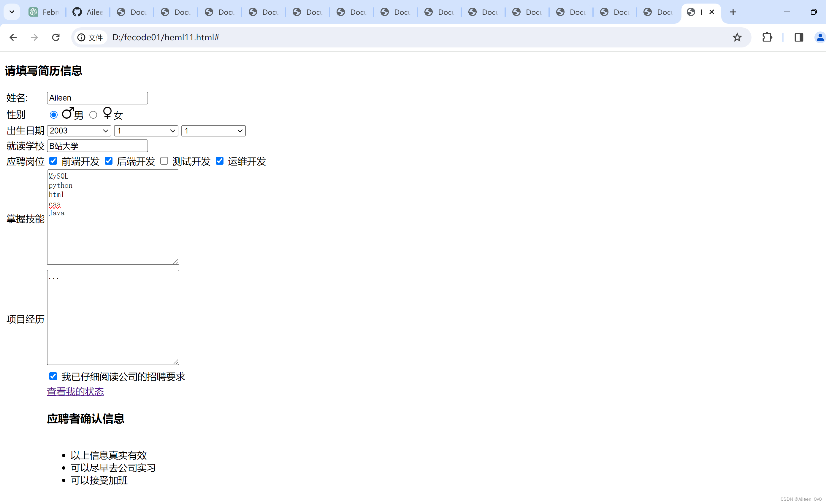Click the 出生日期 label
This screenshot has height=504, width=826.
pos(26,131)
